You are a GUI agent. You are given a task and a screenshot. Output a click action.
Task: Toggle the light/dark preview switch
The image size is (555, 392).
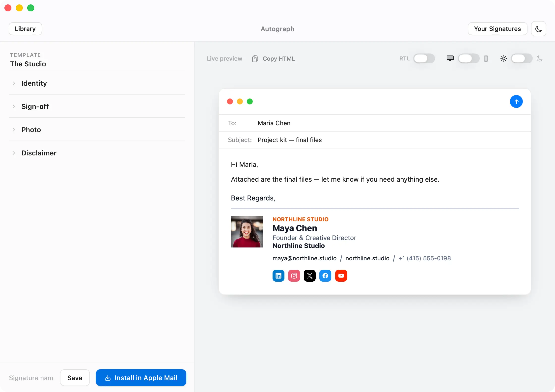pos(522,58)
